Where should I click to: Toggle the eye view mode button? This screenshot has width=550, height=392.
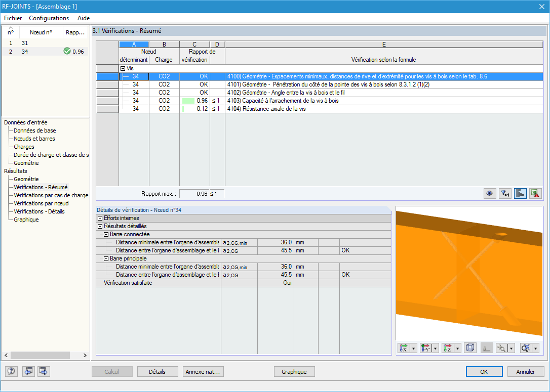pyautogui.click(x=490, y=193)
